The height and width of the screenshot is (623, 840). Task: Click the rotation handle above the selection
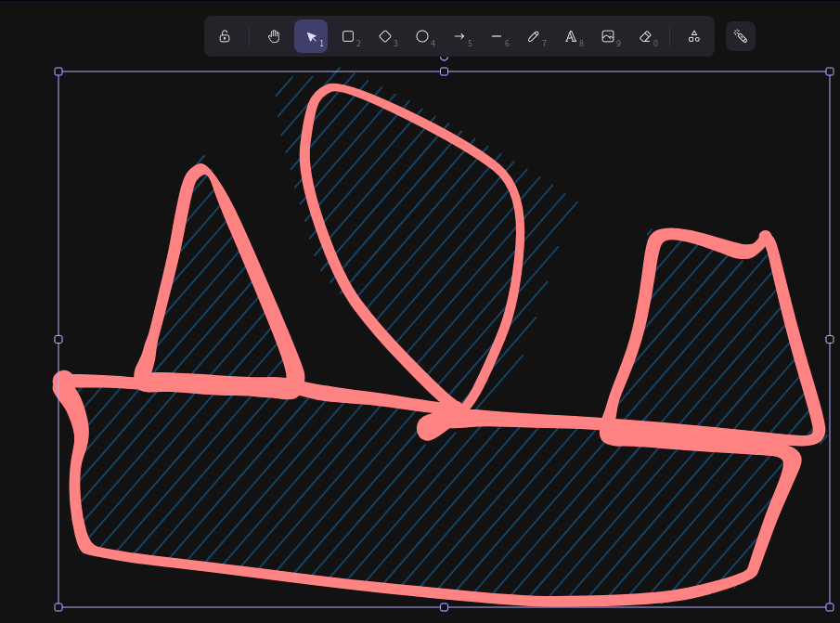click(444, 57)
